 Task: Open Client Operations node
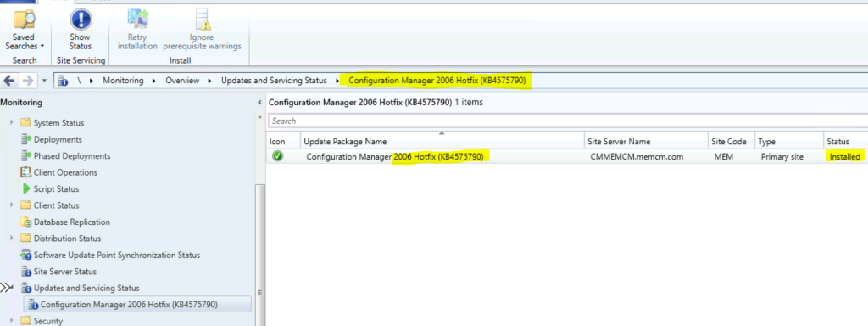tap(65, 172)
